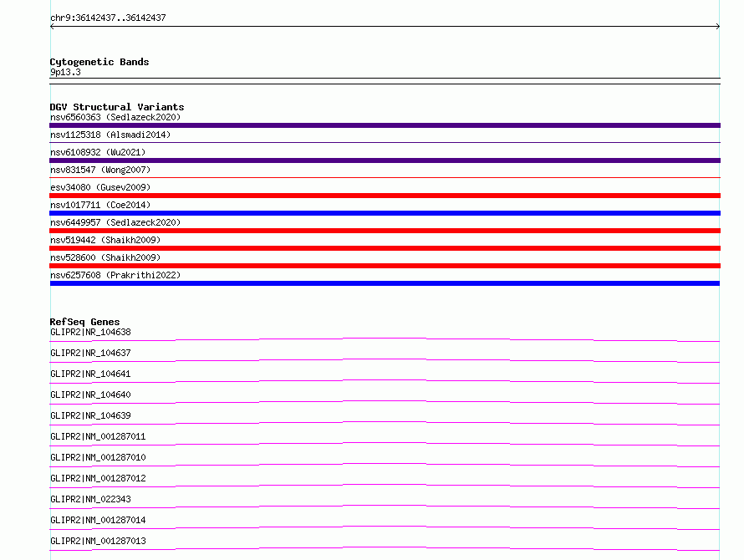Click the blue bar under nsv6257608

tap(385, 283)
